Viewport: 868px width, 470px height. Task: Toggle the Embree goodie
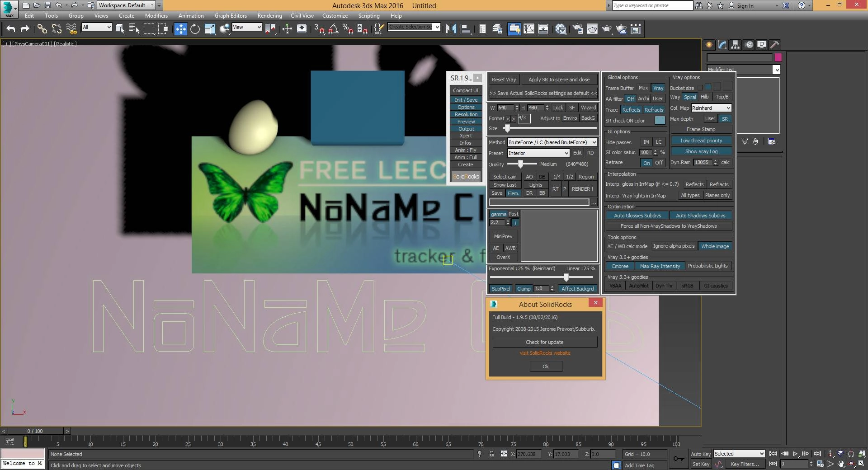pos(620,266)
